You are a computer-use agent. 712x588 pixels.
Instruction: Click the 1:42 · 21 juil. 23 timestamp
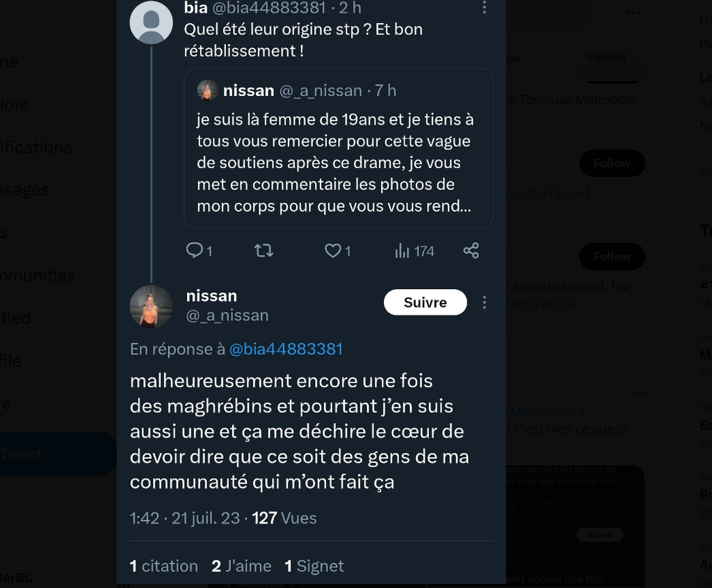184,518
